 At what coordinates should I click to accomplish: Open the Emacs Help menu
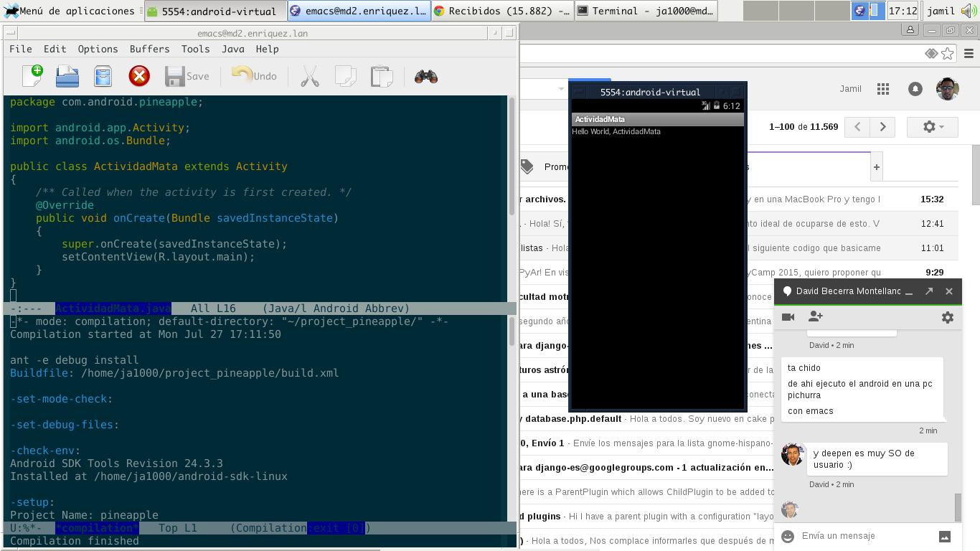coord(267,49)
